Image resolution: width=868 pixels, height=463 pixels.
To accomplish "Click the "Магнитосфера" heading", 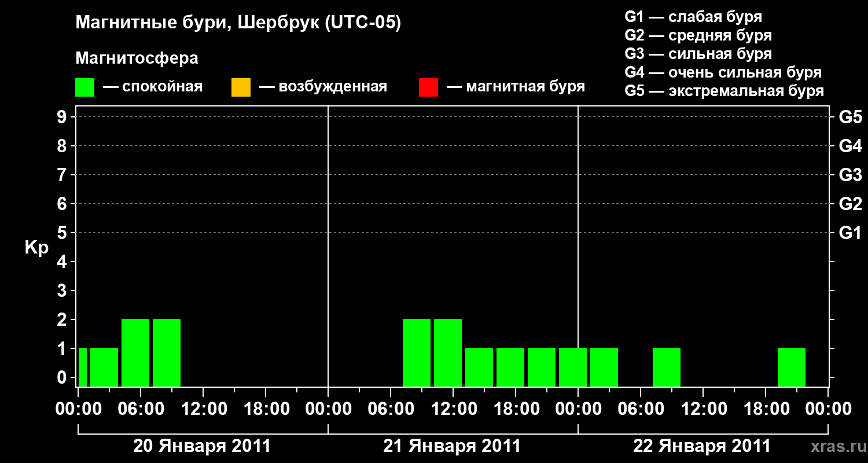I will click(x=137, y=58).
